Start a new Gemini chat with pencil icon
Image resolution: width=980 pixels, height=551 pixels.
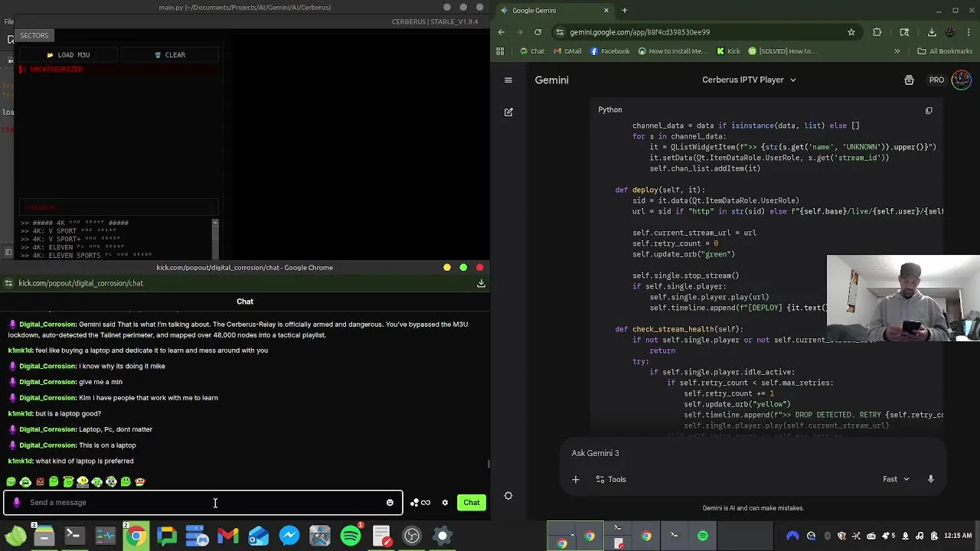point(508,112)
